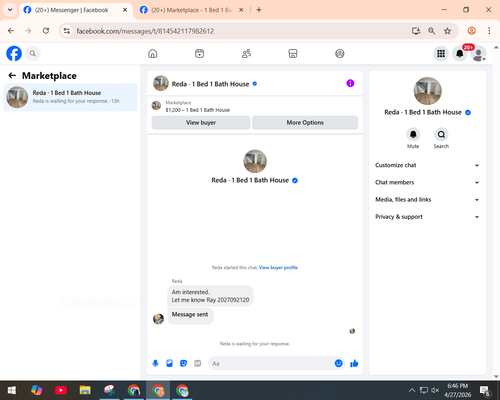This screenshot has height=400, width=500.
Task: Open a new browser tab
Action: (259, 10)
